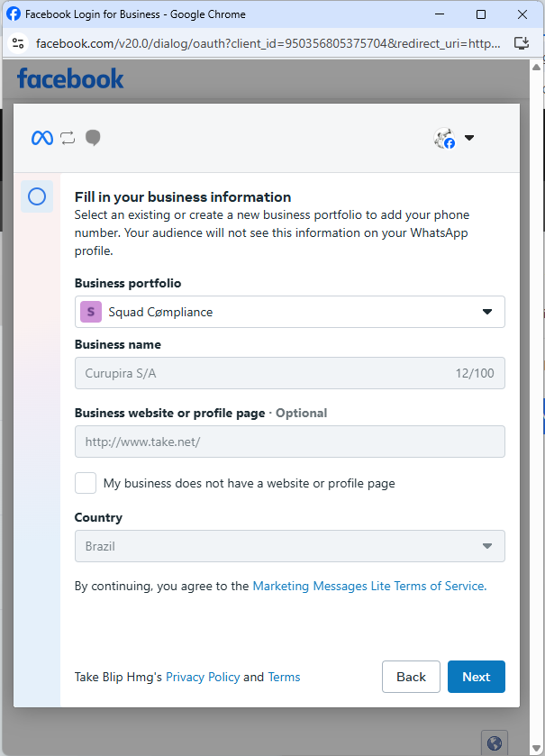Click the profile avatar with Facebook badge
Screen dimensions: 545x756
coord(444,139)
